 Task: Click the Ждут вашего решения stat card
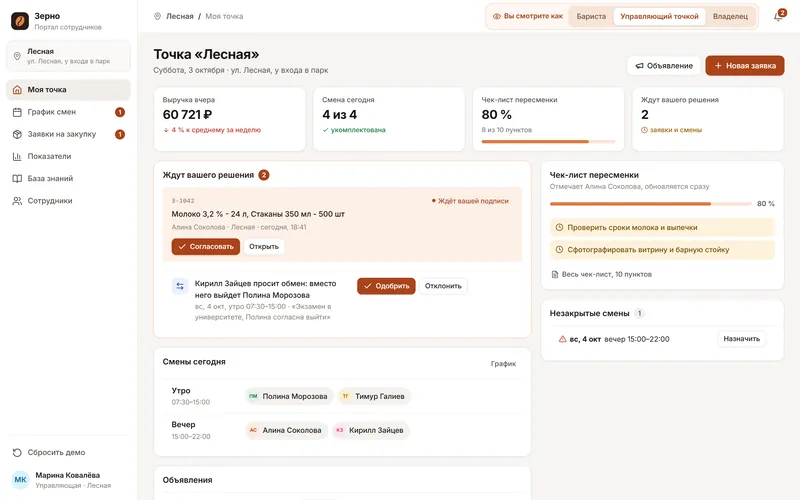click(x=708, y=119)
